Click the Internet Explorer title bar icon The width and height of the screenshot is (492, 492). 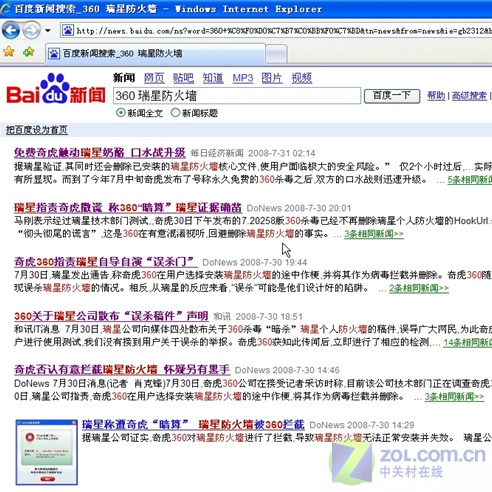click(x=6, y=8)
